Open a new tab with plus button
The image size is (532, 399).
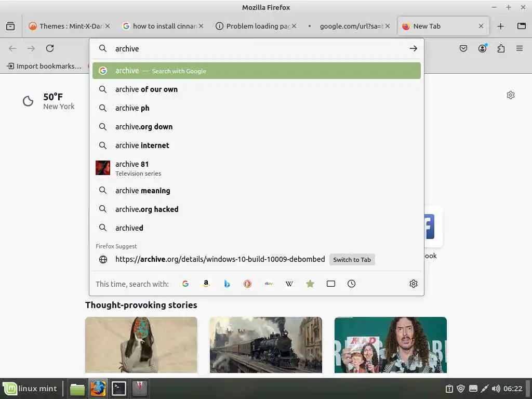point(500,26)
